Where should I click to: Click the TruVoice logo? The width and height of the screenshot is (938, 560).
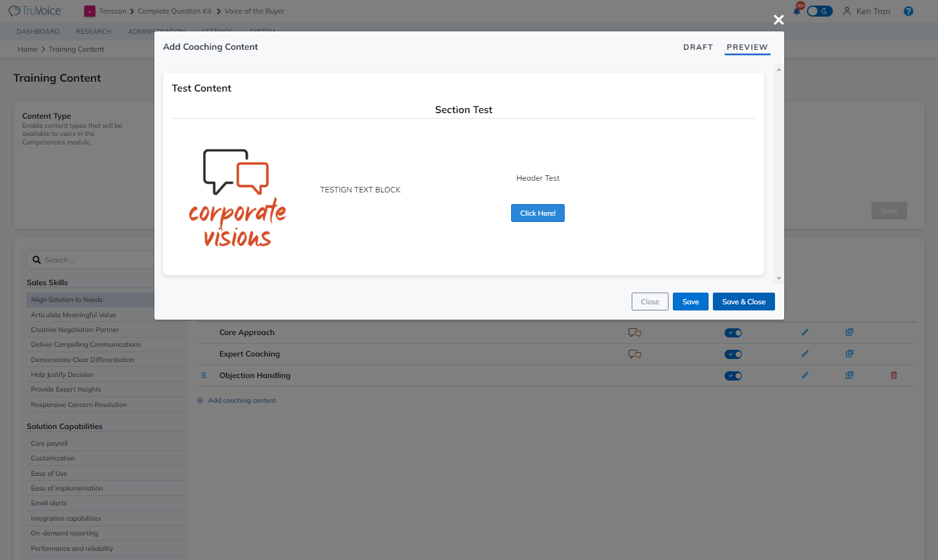coord(35,11)
